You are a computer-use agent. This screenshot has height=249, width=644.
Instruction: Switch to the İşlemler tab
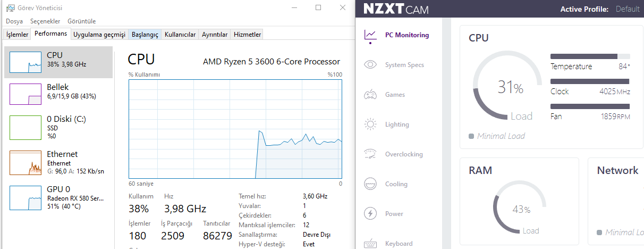pos(17,35)
